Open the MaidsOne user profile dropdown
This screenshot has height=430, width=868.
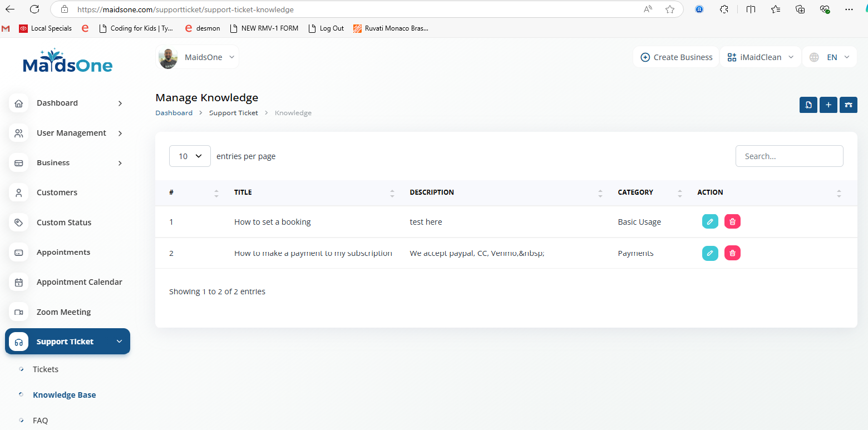[x=198, y=57]
